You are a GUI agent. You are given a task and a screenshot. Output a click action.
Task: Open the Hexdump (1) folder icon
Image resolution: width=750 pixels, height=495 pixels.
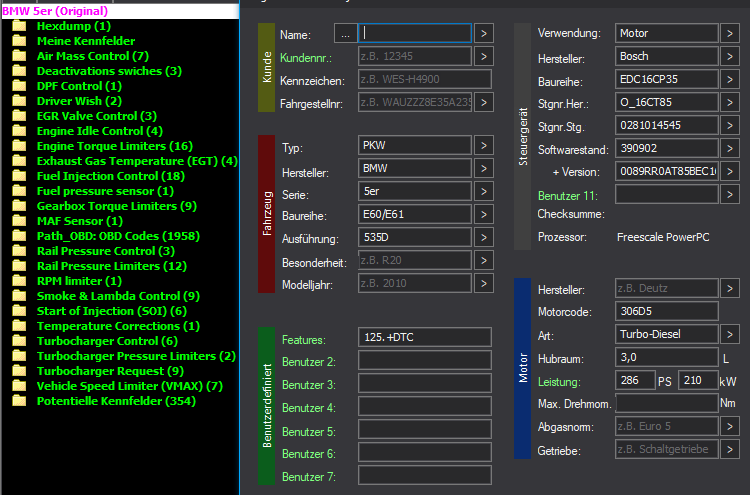[19, 26]
